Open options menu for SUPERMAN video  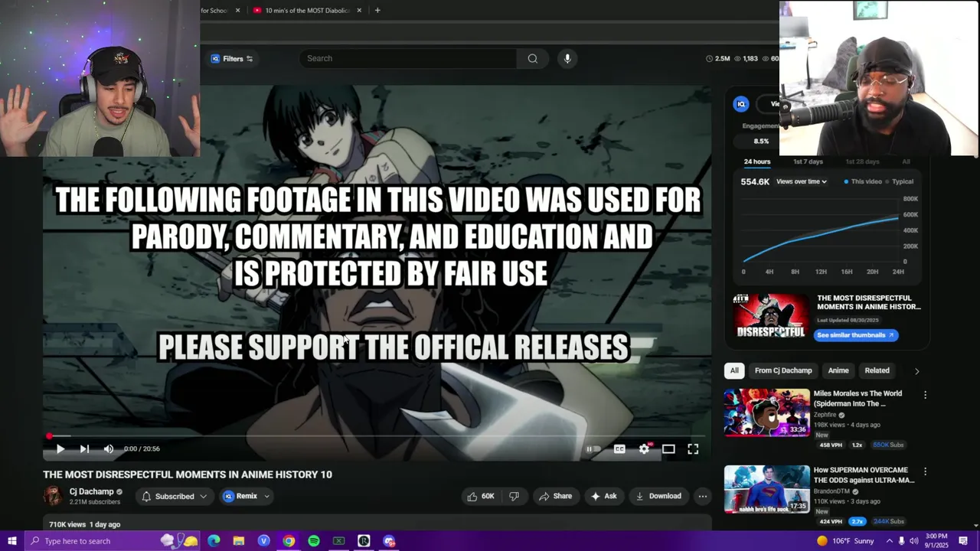click(925, 471)
